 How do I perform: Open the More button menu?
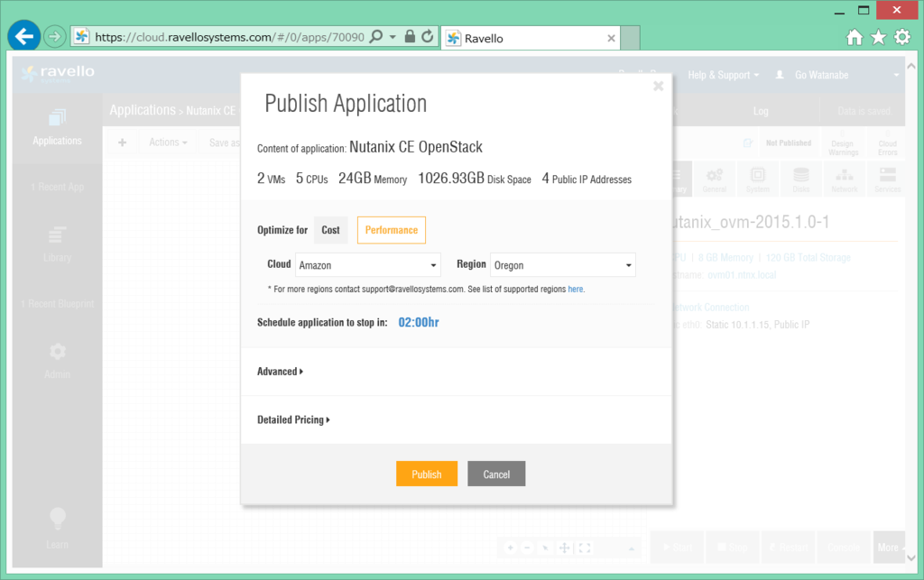click(889, 547)
